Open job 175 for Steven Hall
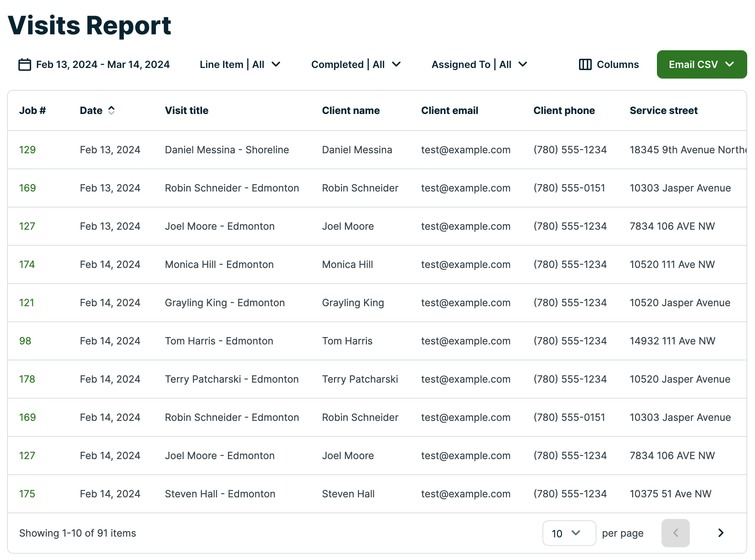This screenshot has width=755, height=560. [x=27, y=493]
